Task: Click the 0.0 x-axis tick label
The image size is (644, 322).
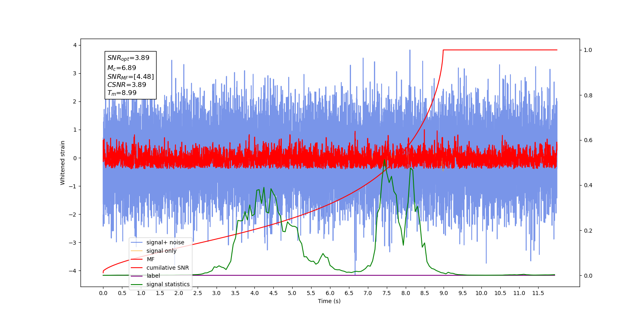Action: tap(103, 293)
